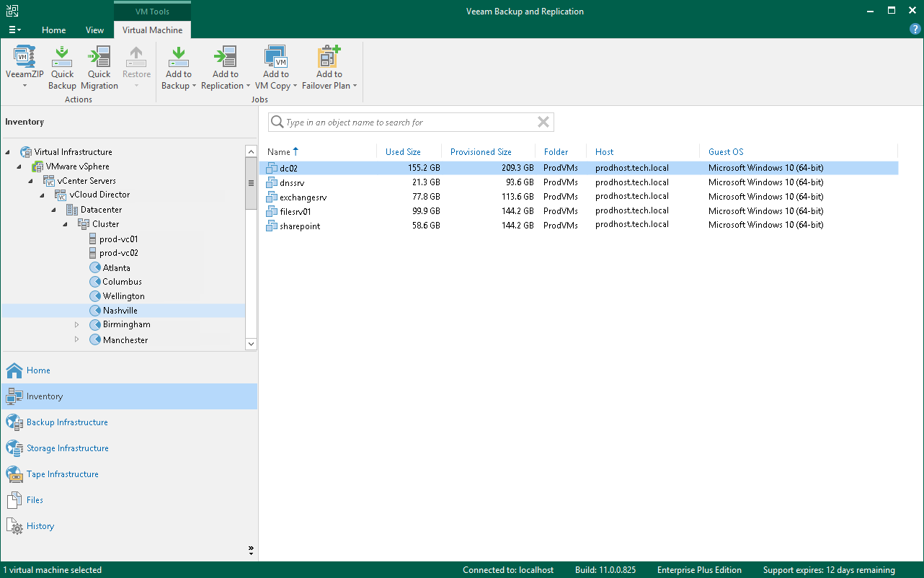Select prod-vc02 host in the tree
The height and width of the screenshot is (578, 924).
pyautogui.click(x=119, y=253)
